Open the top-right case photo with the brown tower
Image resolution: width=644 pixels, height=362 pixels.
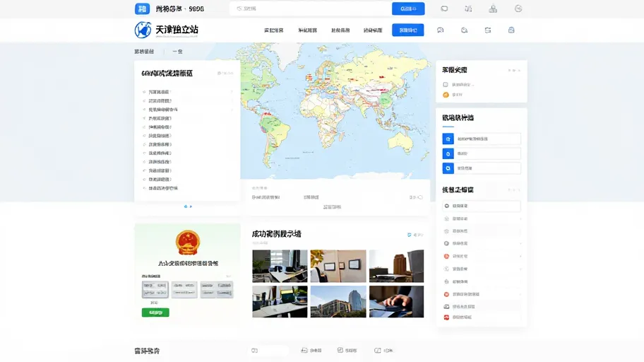[396, 266]
